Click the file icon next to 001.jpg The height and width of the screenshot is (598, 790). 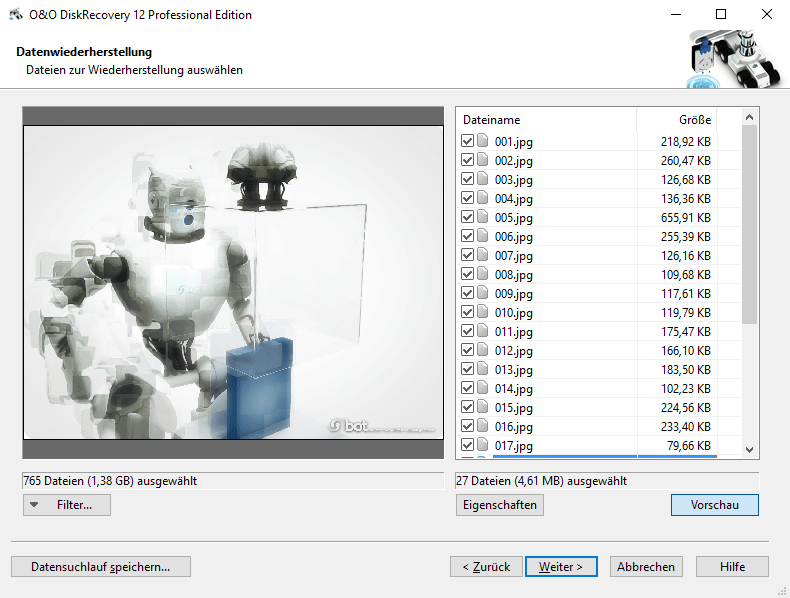pyautogui.click(x=483, y=141)
